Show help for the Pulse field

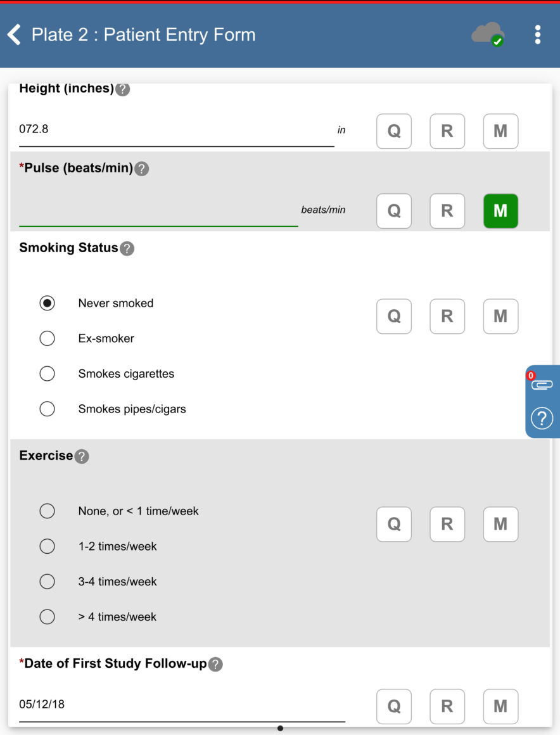tap(142, 169)
